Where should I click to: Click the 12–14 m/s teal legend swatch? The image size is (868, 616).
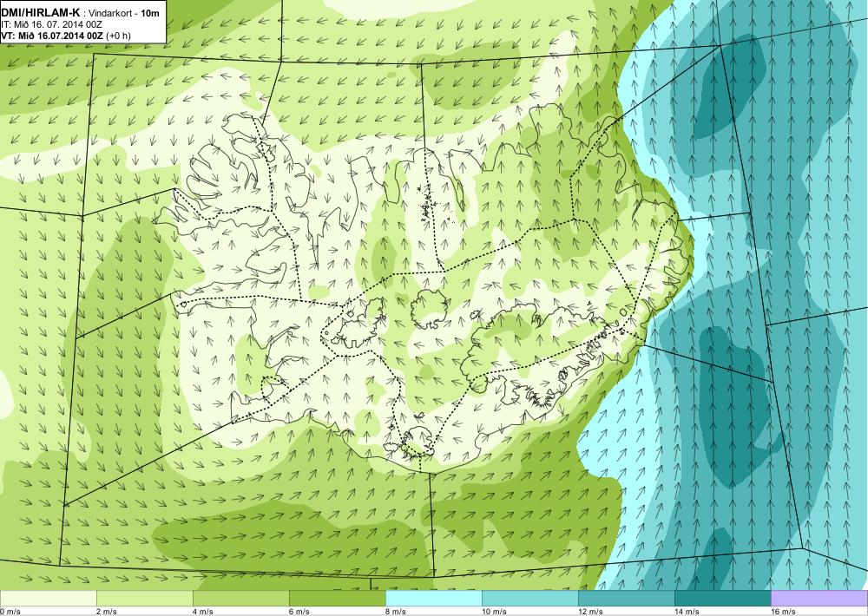point(626,599)
